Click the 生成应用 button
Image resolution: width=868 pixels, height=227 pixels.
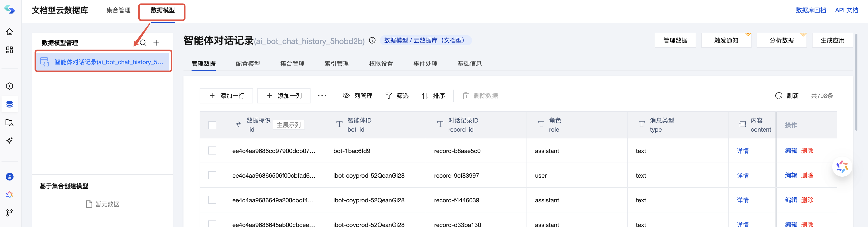pos(832,40)
